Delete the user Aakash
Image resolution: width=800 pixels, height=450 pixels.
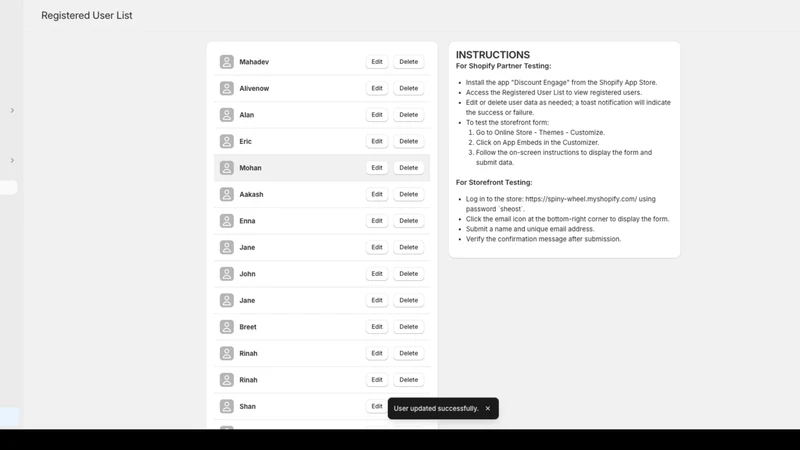click(x=409, y=194)
